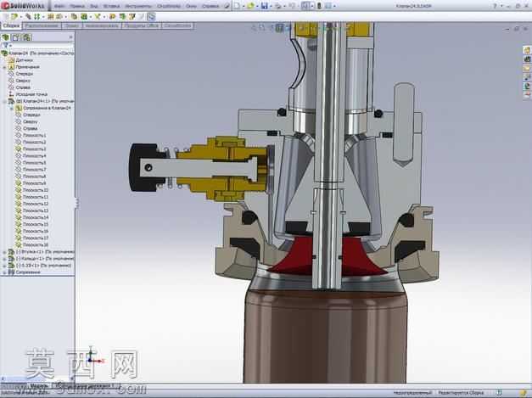Open the Файл menu

(59, 6)
